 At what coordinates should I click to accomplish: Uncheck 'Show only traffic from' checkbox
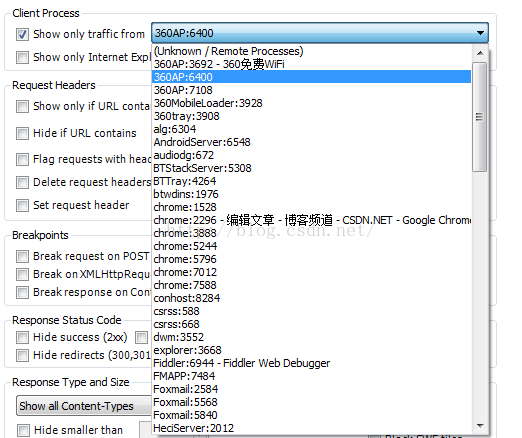coord(22,34)
